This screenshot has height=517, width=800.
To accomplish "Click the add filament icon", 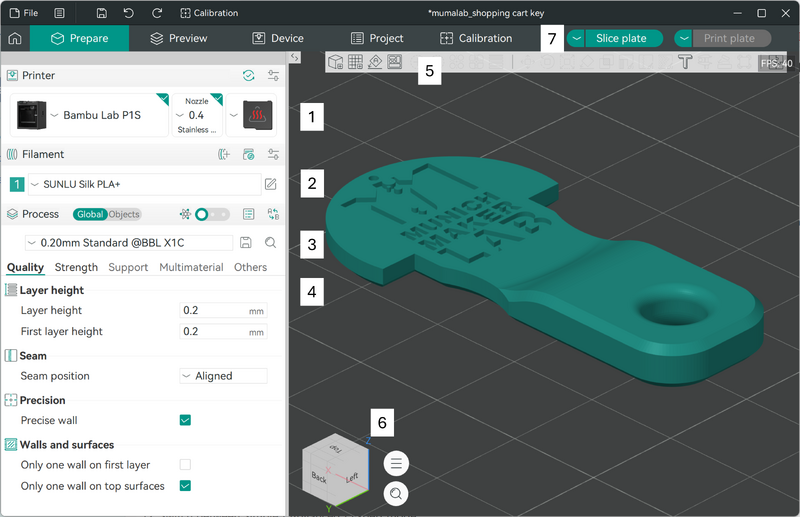I will click(223, 155).
